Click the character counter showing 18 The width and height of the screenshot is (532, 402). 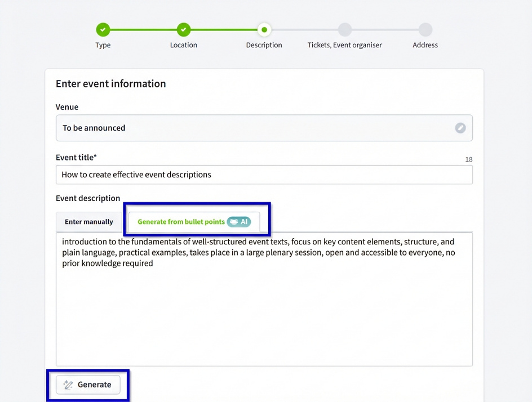468,159
